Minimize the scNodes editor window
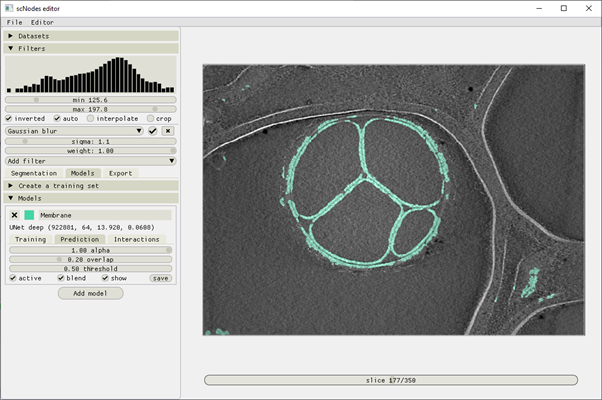This screenshot has height=400, width=602. pos(539,8)
